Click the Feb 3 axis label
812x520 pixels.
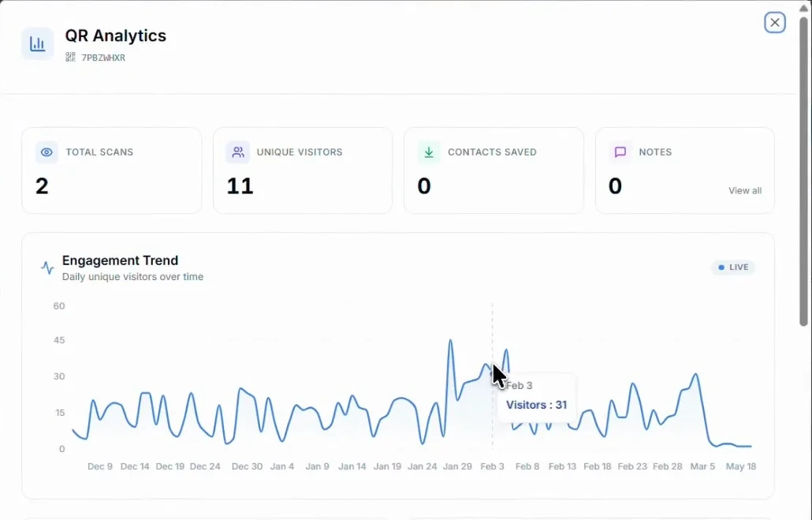492,466
